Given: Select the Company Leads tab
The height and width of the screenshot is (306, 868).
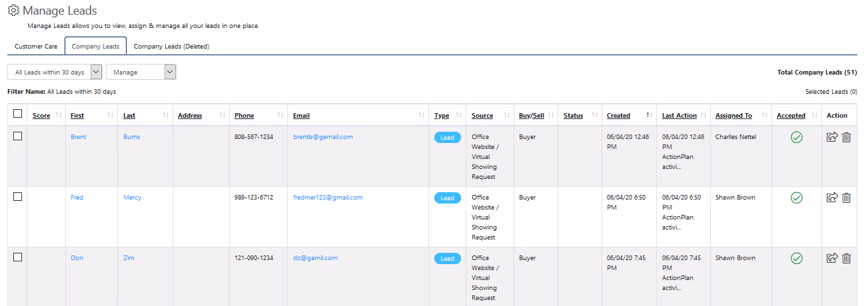Looking at the screenshot, I should coord(95,47).
